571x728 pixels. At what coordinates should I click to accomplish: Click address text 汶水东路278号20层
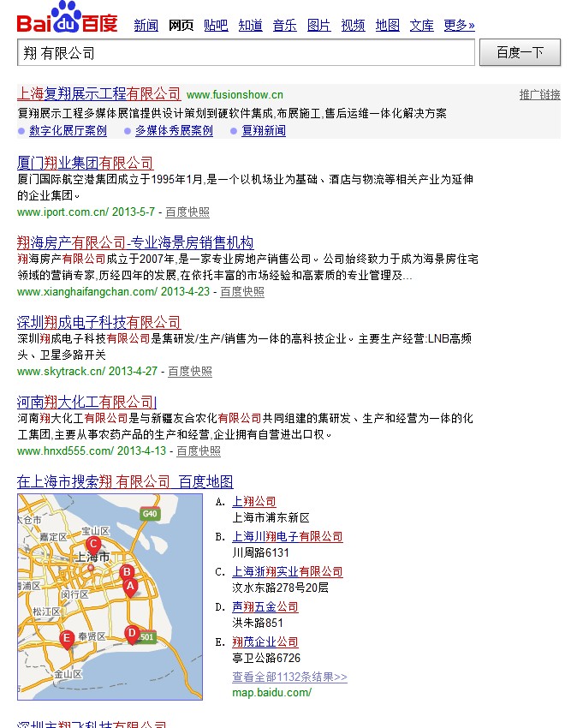(x=281, y=588)
